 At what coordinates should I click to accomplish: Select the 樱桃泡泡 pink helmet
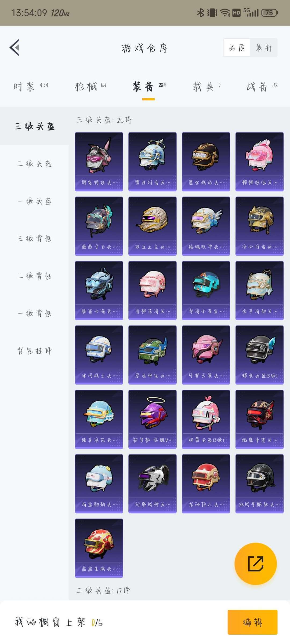click(x=259, y=162)
